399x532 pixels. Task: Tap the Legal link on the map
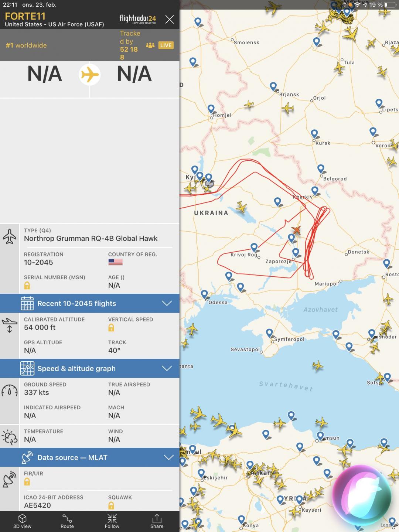click(386, 525)
